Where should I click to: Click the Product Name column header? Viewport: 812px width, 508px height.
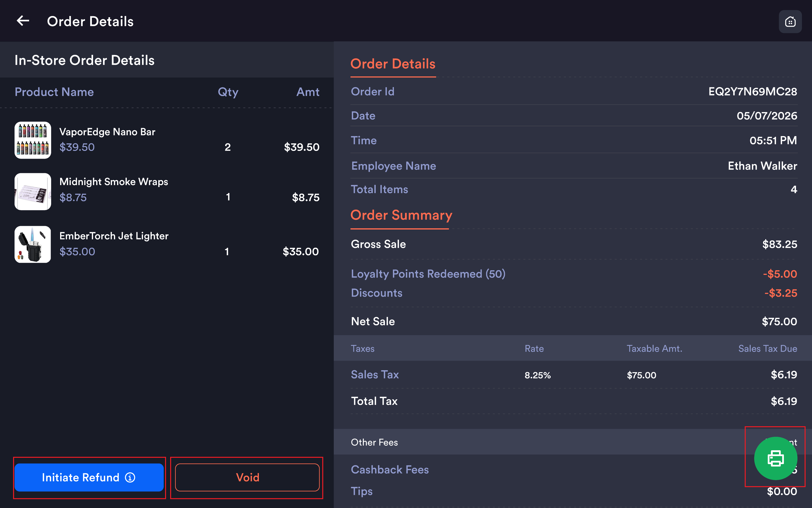54,92
